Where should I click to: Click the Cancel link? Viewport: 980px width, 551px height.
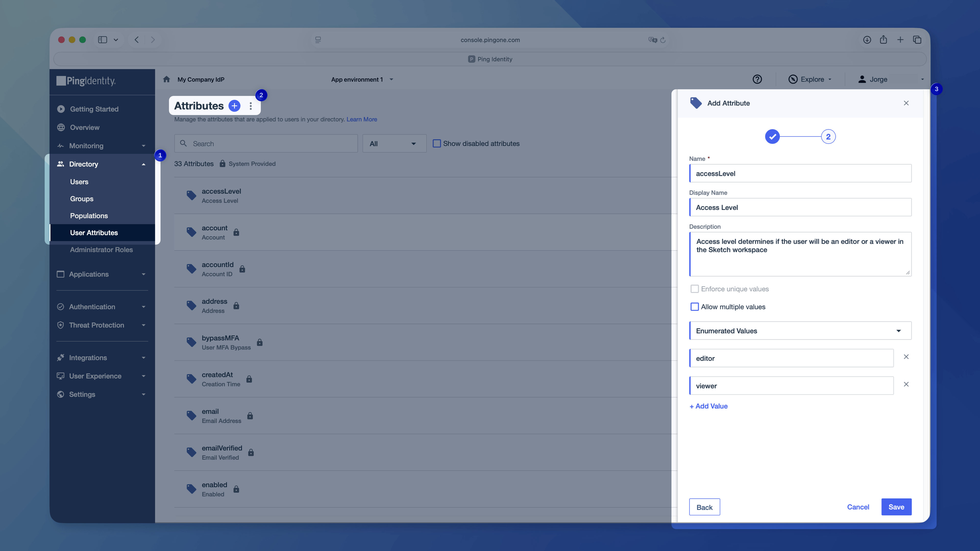point(858,507)
